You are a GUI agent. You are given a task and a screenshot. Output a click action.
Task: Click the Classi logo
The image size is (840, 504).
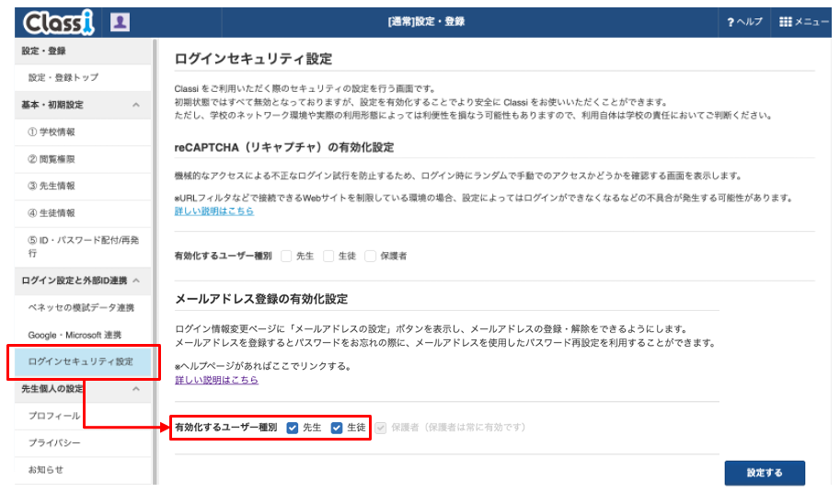point(58,22)
